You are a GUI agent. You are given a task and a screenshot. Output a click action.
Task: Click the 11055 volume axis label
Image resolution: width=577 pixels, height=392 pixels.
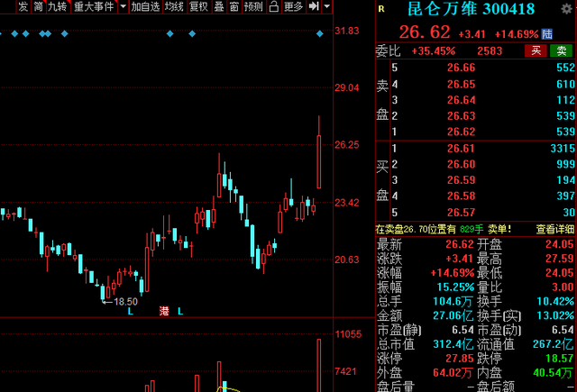(348, 334)
